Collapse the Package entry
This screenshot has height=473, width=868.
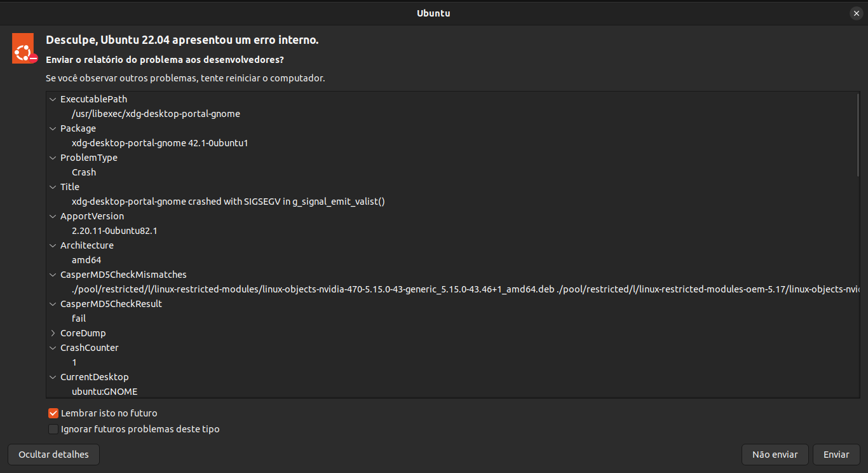[53, 128]
